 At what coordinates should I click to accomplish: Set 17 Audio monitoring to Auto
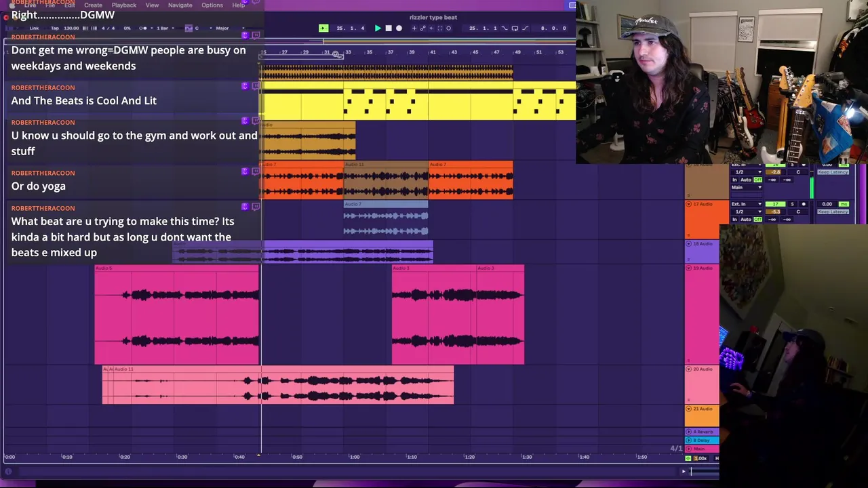click(x=746, y=220)
